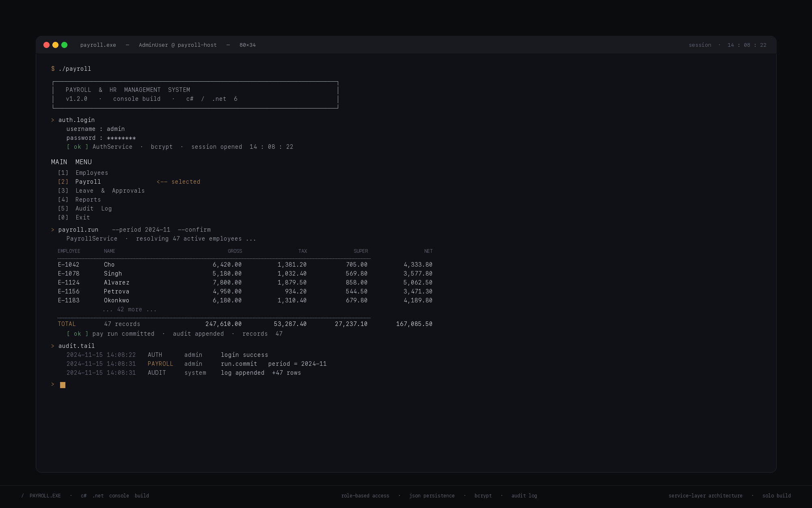Click the pay run committed status line
The width and height of the screenshot is (812, 508).
(x=175, y=334)
